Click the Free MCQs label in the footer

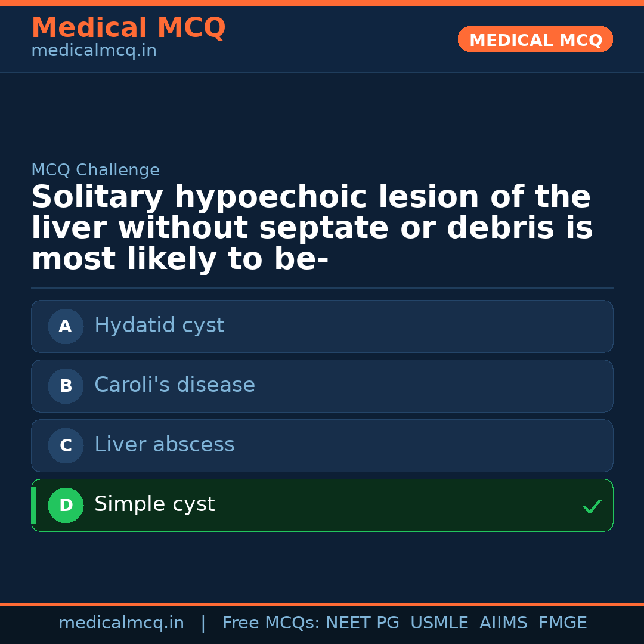(271, 623)
